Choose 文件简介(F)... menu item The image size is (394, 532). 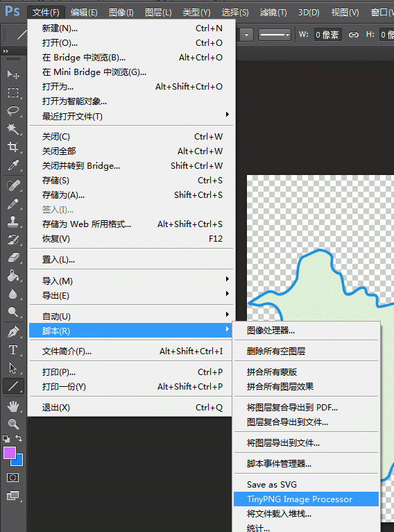130,351
